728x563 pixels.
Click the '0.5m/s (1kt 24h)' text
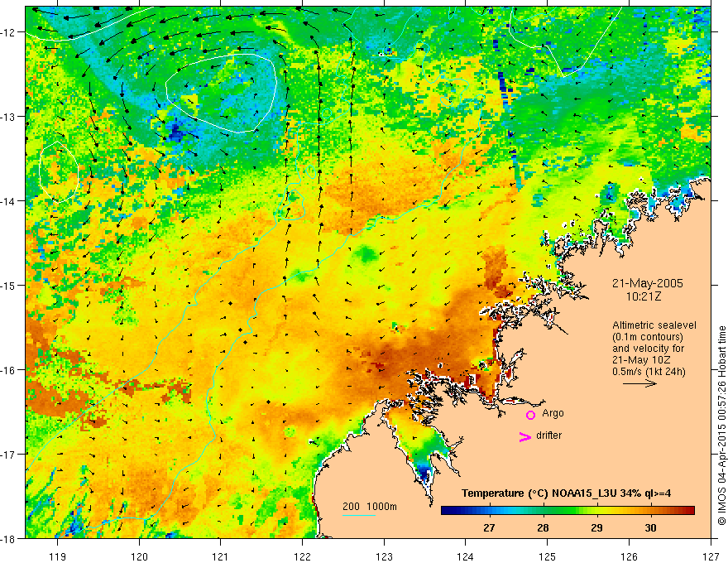click(x=649, y=371)
